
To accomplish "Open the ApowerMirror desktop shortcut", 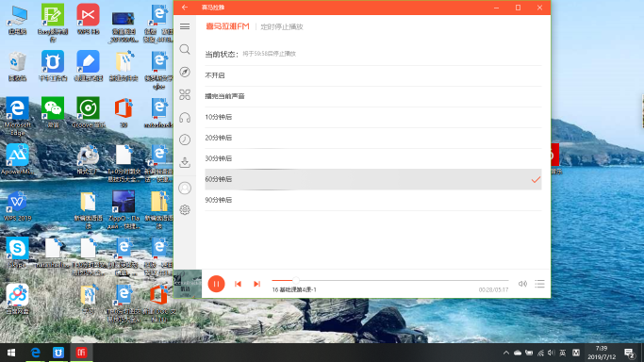I will [17, 159].
